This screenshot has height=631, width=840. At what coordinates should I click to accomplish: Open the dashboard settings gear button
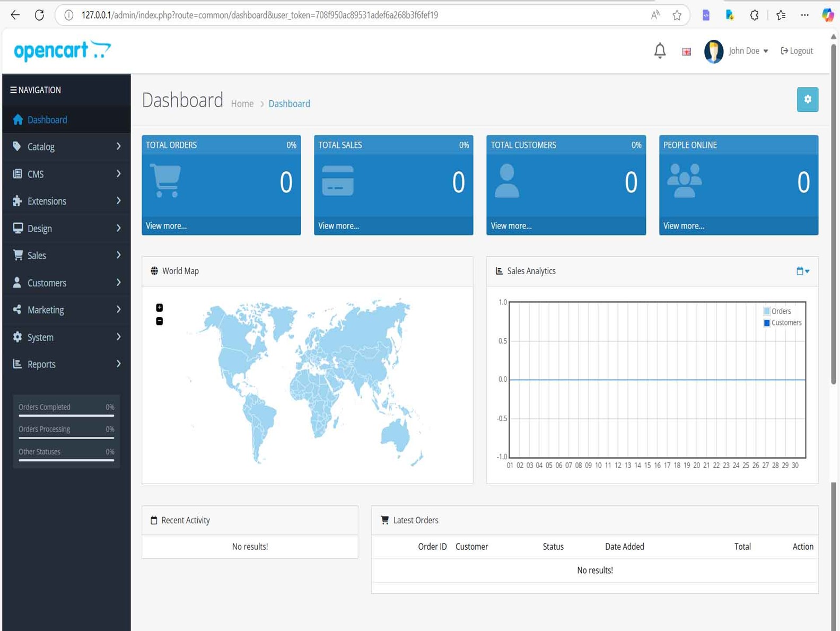tap(807, 100)
